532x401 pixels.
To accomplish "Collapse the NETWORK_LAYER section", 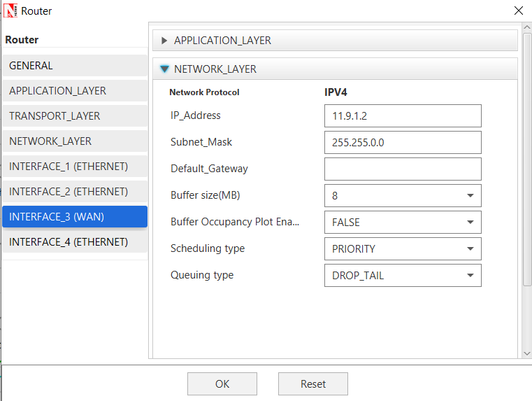I will [165, 69].
